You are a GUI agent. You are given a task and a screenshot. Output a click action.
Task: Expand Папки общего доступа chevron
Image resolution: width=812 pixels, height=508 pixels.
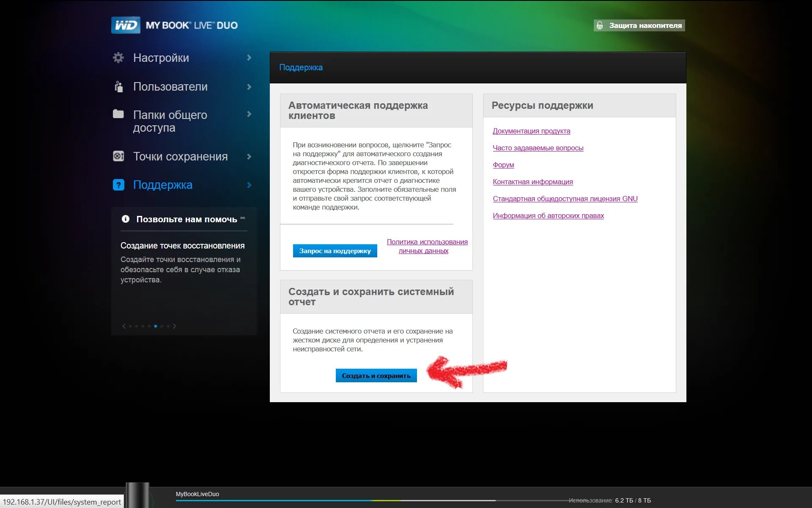pyautogui.click(x=249, y=114)
